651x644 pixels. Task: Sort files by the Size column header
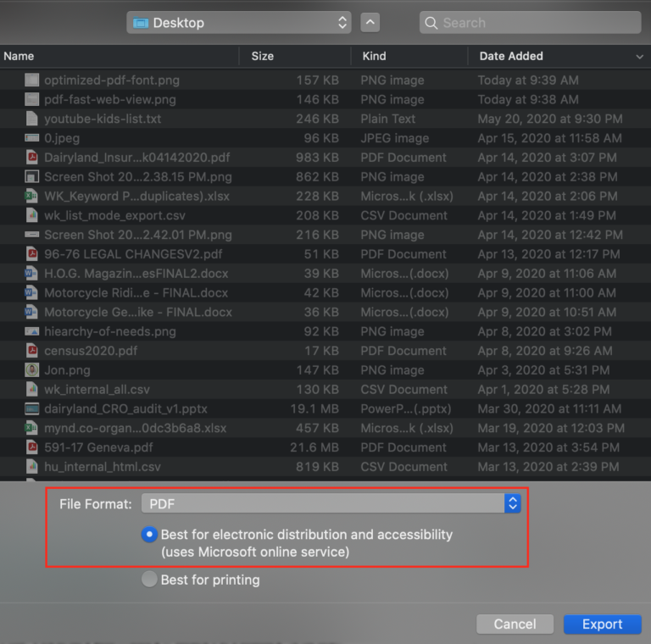tap(263, 56)
